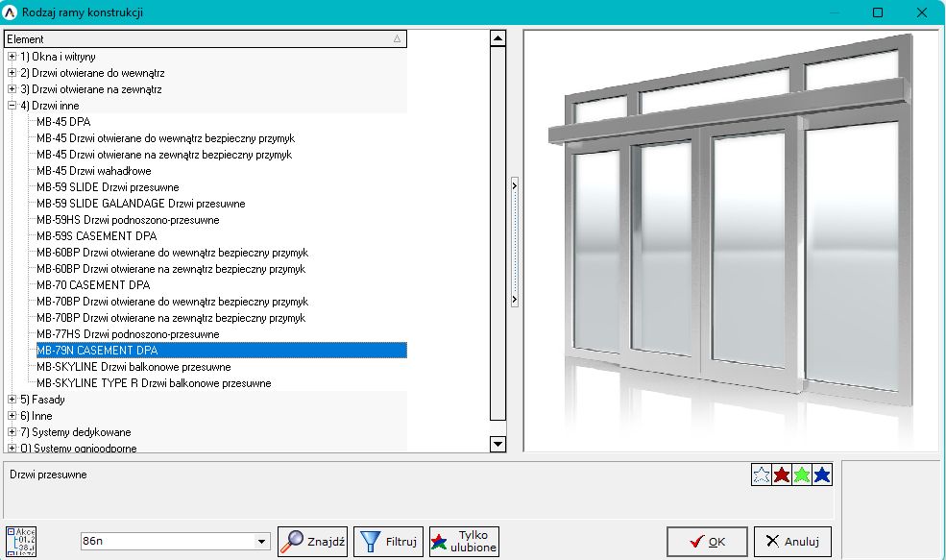Select MB-77HS Drzwi podnoszono-przesuwne item

coord(128,334)
